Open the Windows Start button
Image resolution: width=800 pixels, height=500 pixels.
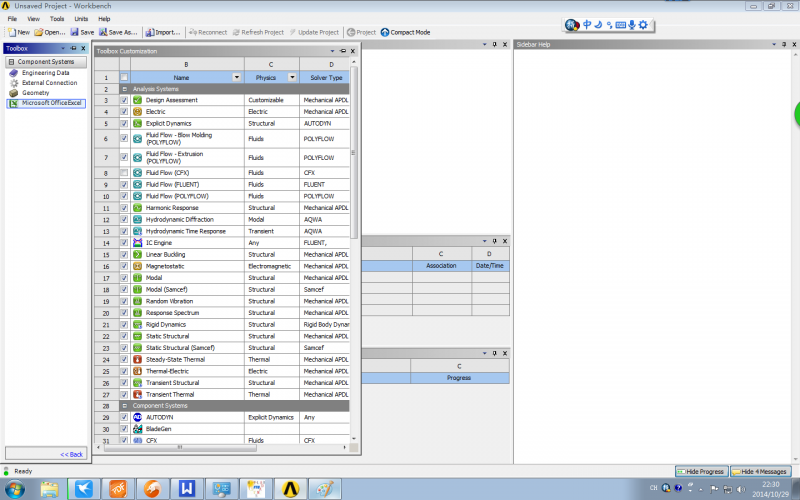click(14, 489)
